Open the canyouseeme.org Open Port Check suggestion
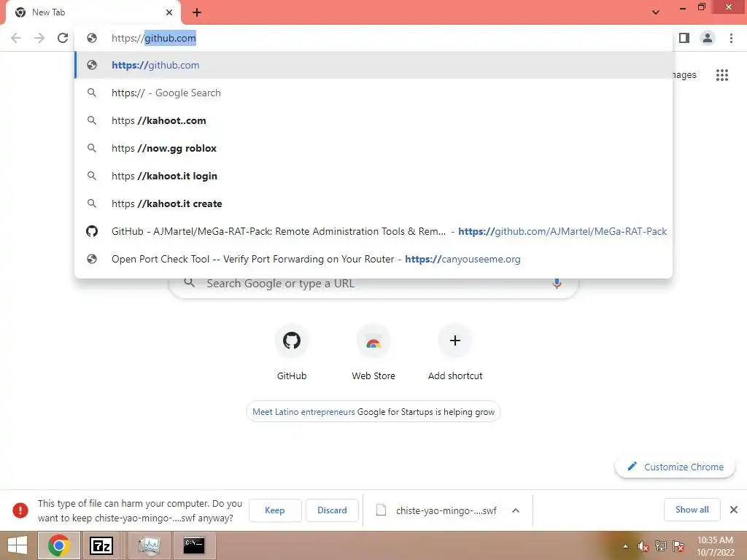 click(373, 259)
